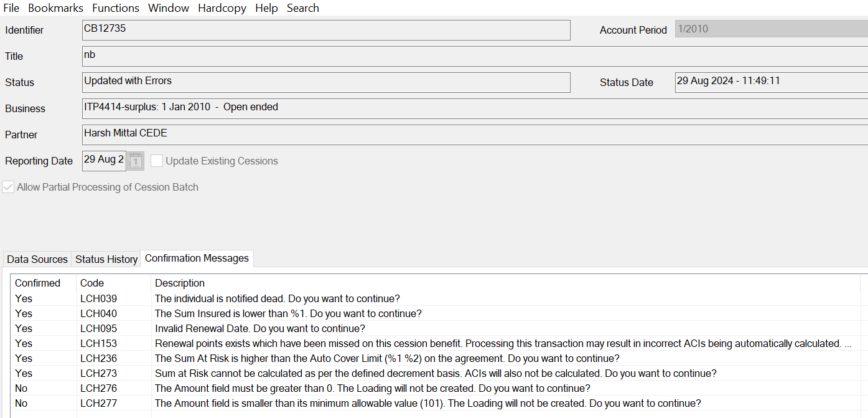868x418 pixels.
Task: Toggle the Update Existing Cessions checkbox
Action: (x=157, y=161)
